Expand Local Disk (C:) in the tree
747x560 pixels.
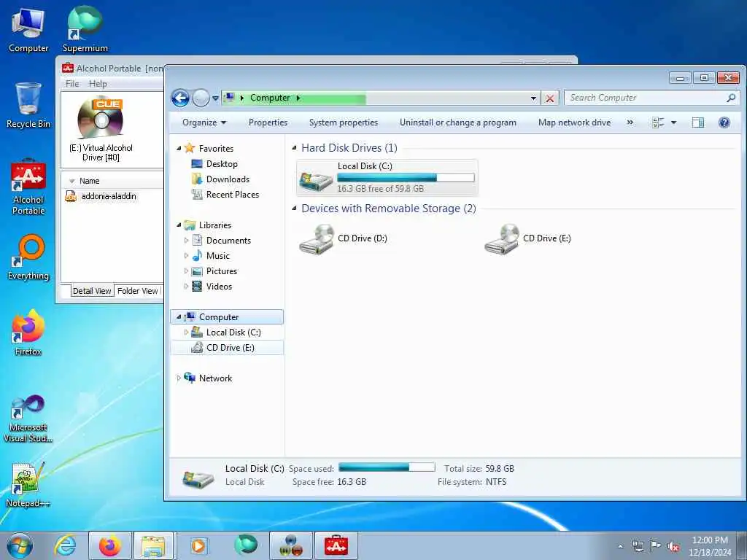tap(186, 332)
